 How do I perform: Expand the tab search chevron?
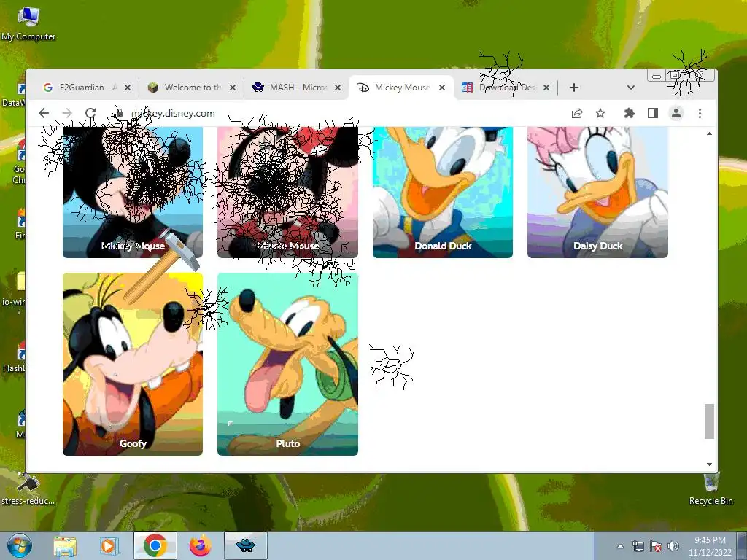(631, 87)
